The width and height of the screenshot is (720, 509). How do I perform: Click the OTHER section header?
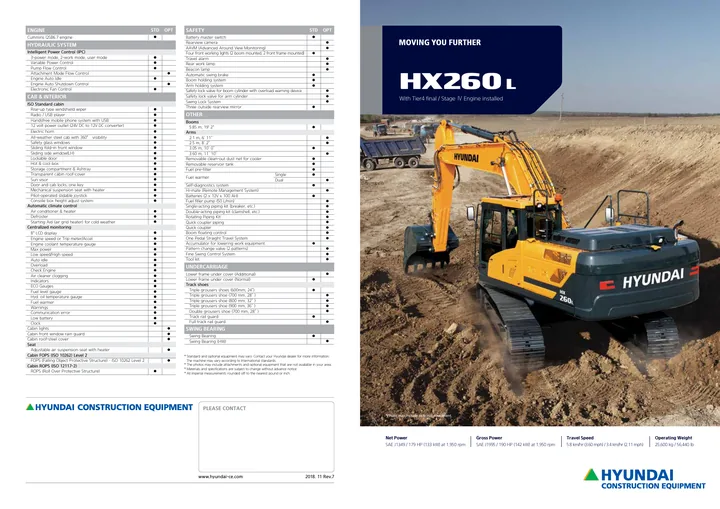tap(259, 114)
